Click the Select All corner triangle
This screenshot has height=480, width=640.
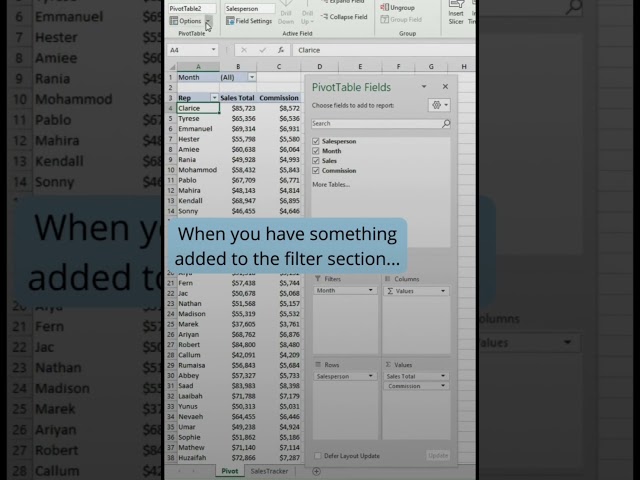[x=173, y=67]
